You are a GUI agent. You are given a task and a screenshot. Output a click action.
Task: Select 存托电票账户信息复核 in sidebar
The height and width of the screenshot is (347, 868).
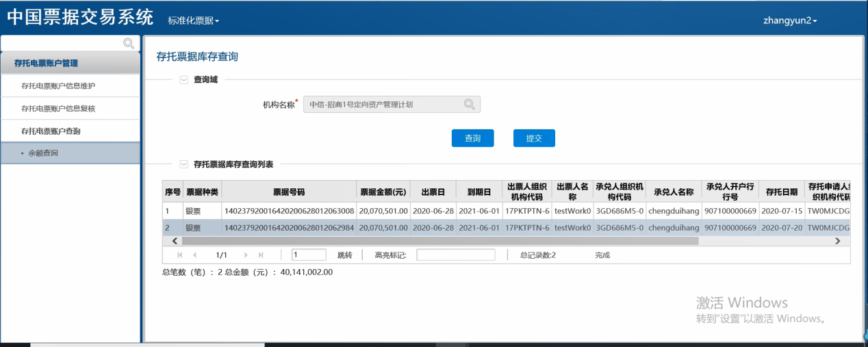point(71,109)
